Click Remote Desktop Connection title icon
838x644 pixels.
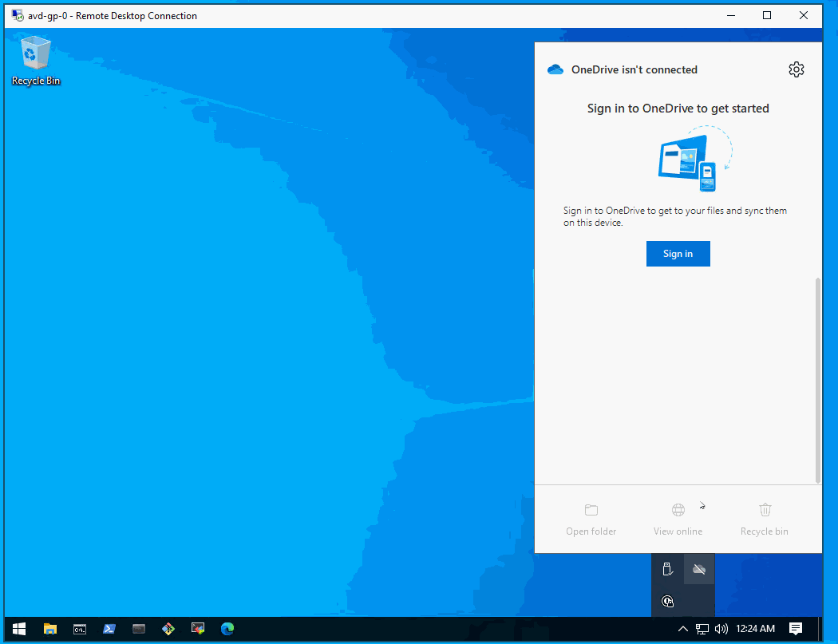click(x=18, y=15)
